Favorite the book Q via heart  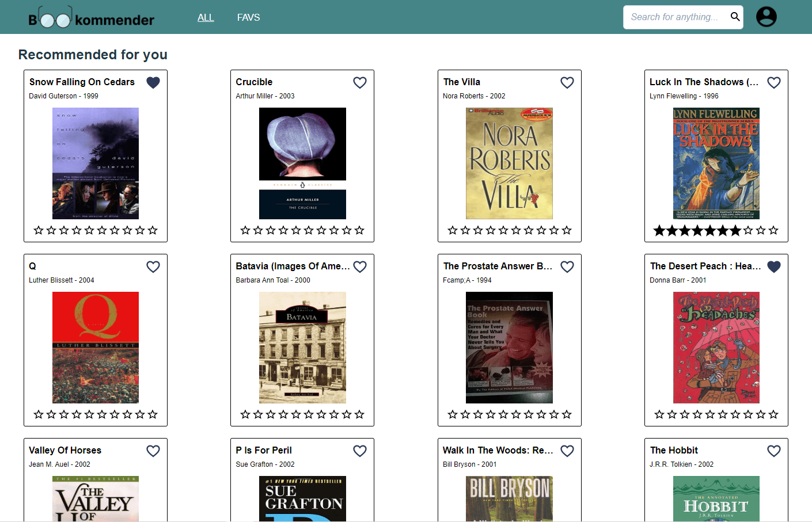[x=153, y=266]
